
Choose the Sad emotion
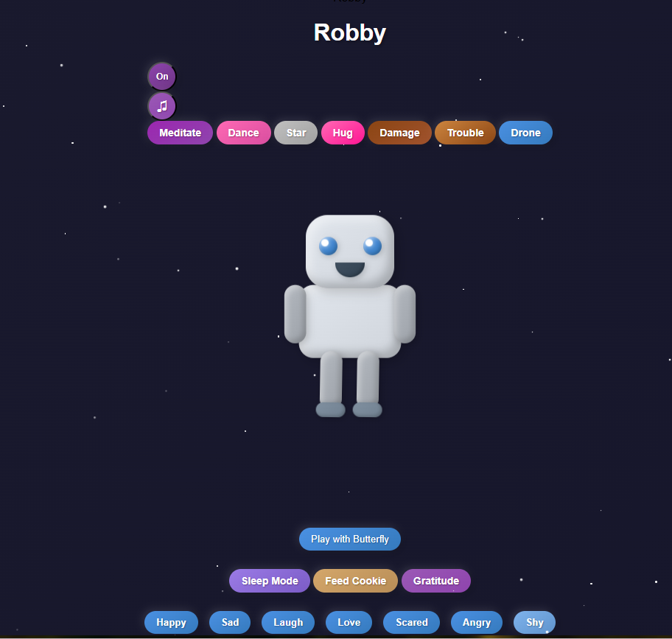230,622
